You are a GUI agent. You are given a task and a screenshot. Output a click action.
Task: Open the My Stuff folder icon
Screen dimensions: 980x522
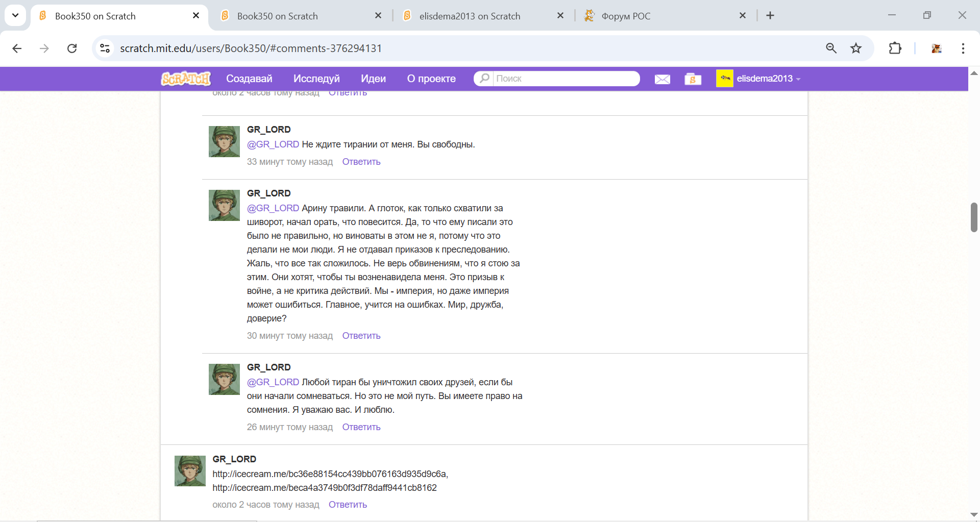coord(693,79)
